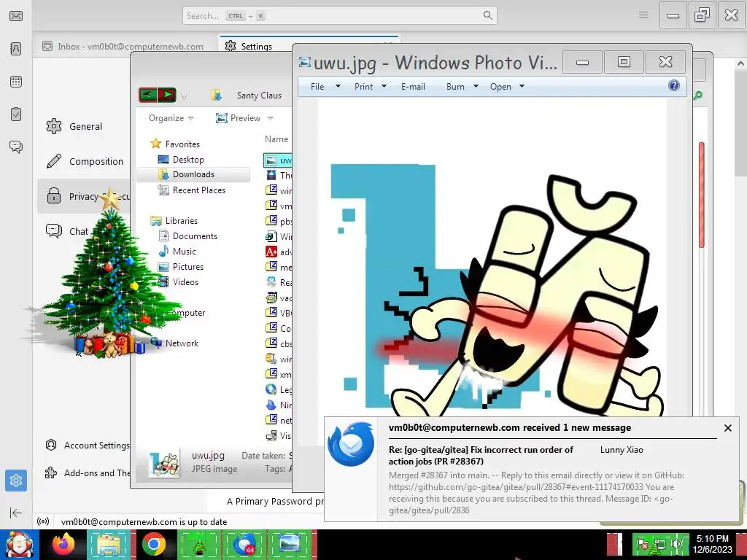Collapse the Thunderbird spaces toolbar
The image size is (747, 560).
click(x=16, y=513)
